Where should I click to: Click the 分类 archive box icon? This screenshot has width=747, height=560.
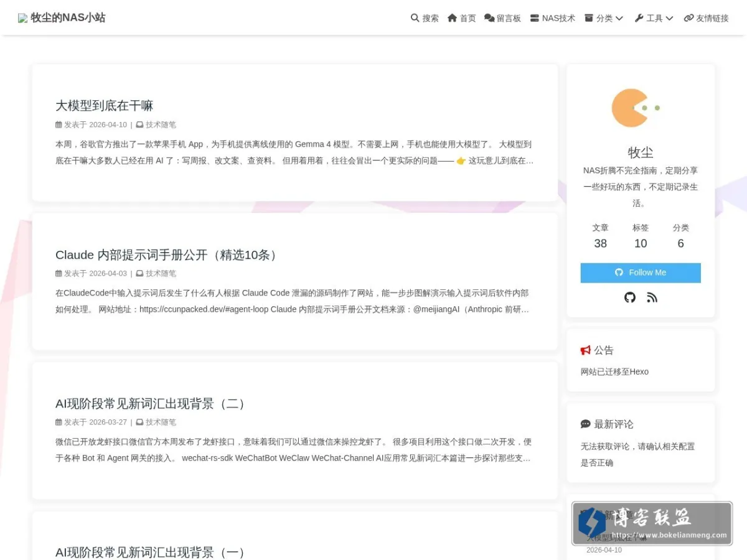(589, 18)
